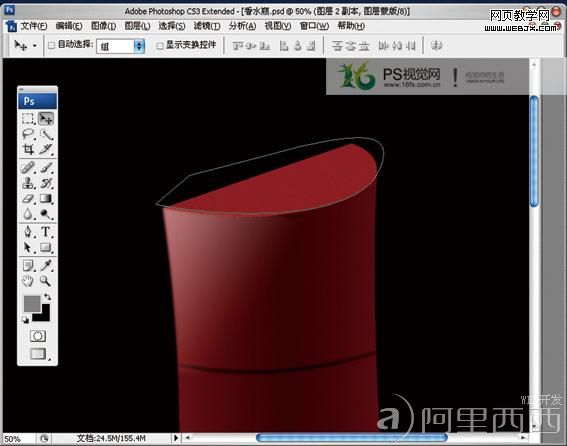The width and height of the screenshot is (567, 446).
Task: Select the Pen tool
Action: (28, 231)
